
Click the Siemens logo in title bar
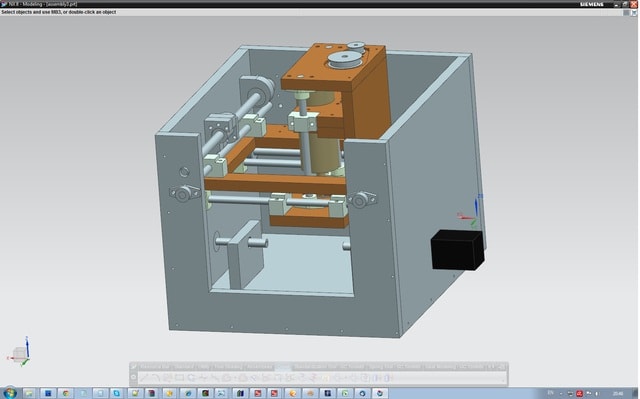pos(591,4)
